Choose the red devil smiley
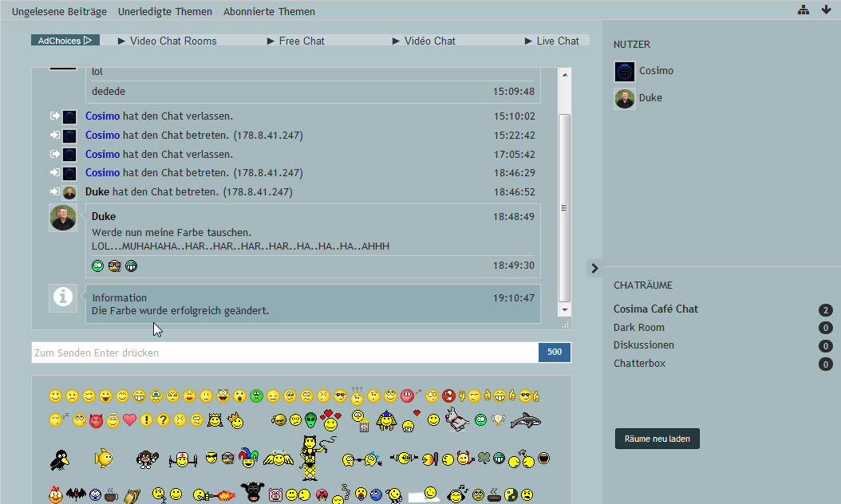841x504 pixels. [x=96, y=420]
